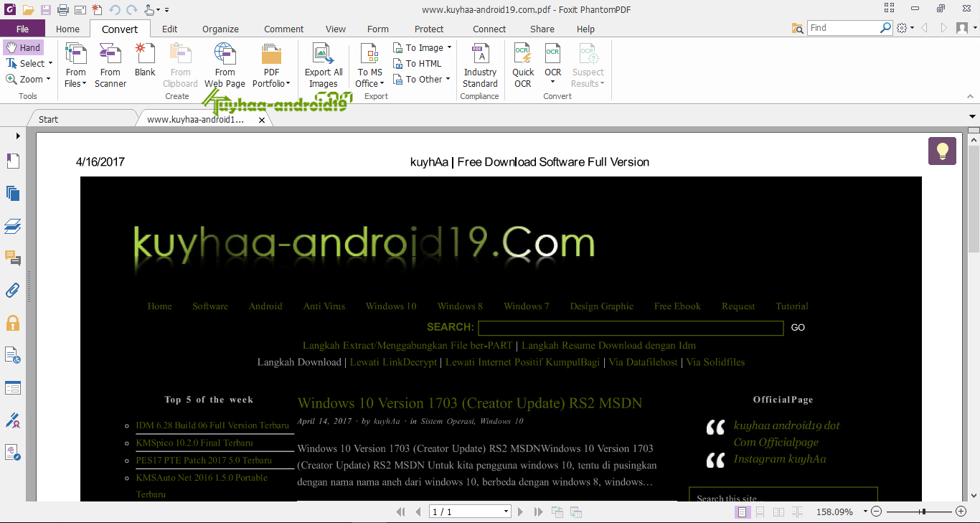Run Quick OCR
Viewport: 980px width, 523px height.
point(523,65)
